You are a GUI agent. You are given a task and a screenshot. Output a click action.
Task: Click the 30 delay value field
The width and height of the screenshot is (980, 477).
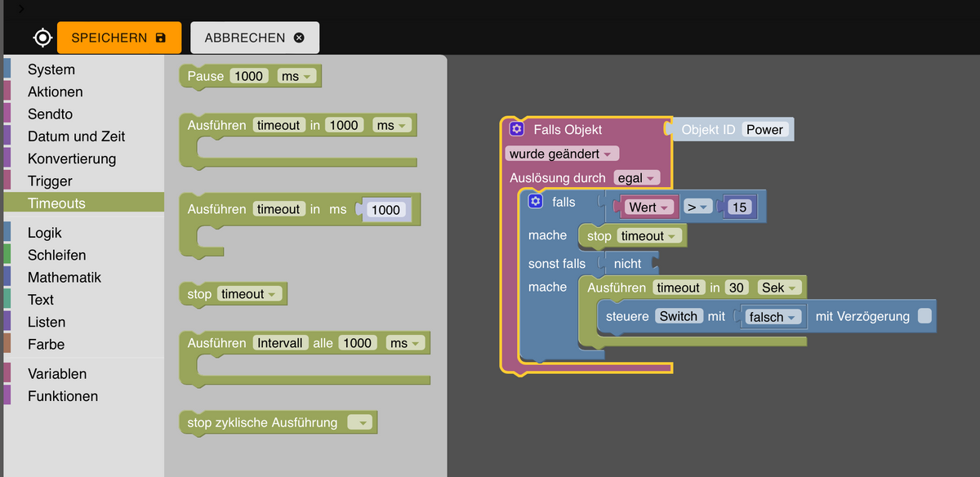tap(737, 288)
